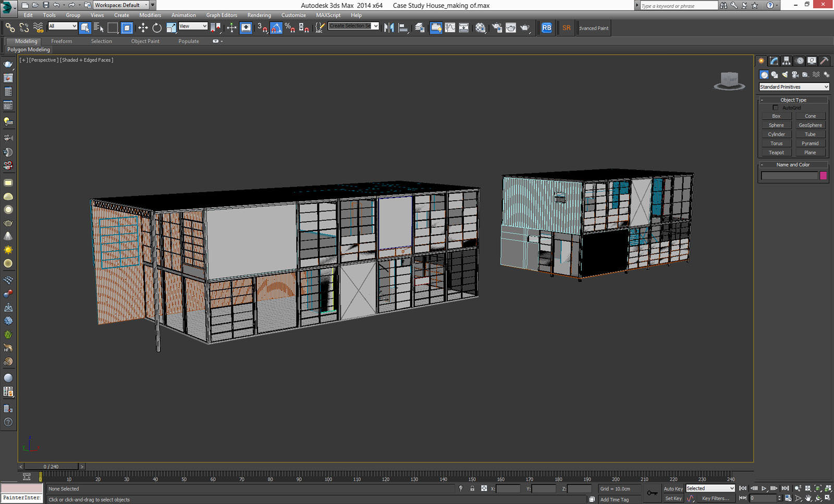Click the 0 / 240 time slider

pyautogui.click(x=51, y=466)
